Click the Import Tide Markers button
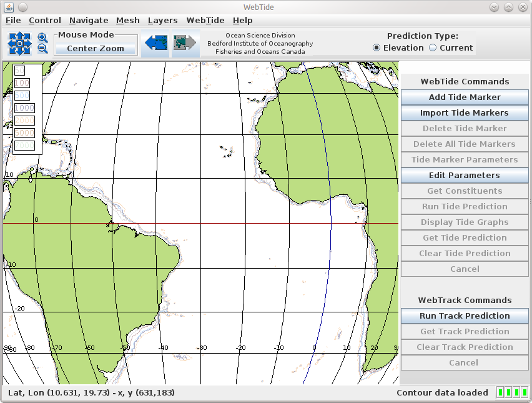This screenshot has height=403, width=532. click(465, 113)
